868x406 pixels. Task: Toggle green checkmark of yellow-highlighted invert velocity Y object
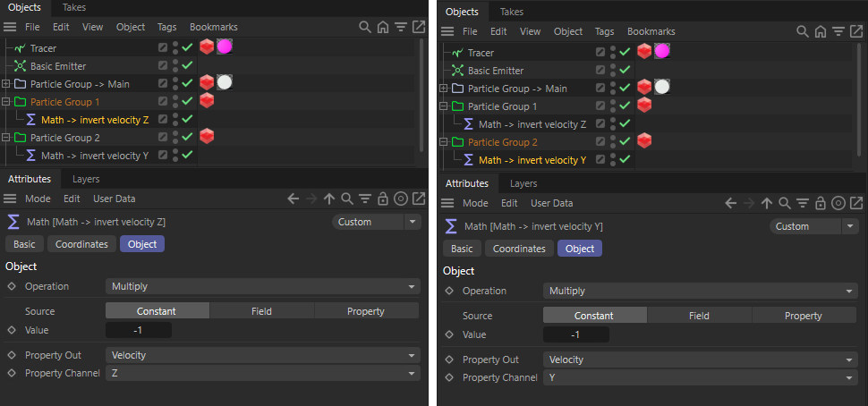tap(625, 160)
